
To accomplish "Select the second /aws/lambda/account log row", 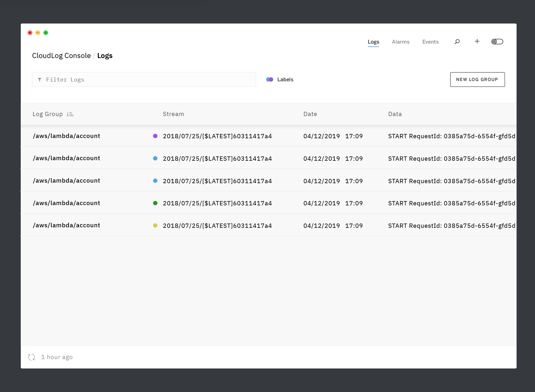I will (66, 158).
